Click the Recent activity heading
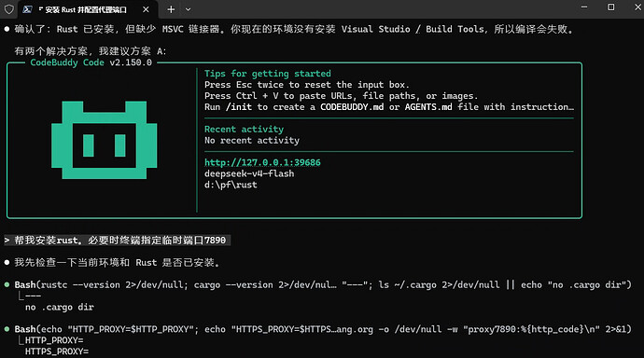 click(244, 130)
